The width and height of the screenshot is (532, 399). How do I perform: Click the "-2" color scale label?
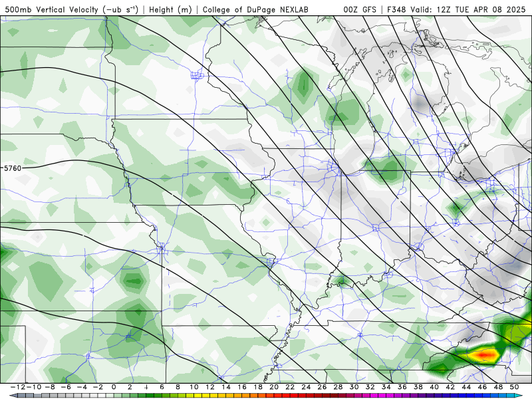[x=97, y=387]
